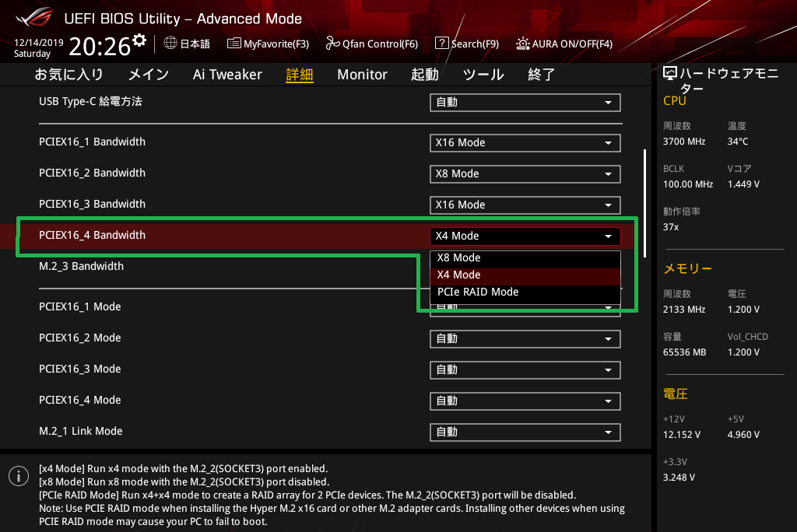The image size is (797, 532).
Task: Open PCIEX16_4 Mode dropdown
Action: click(x=525, y=401)
